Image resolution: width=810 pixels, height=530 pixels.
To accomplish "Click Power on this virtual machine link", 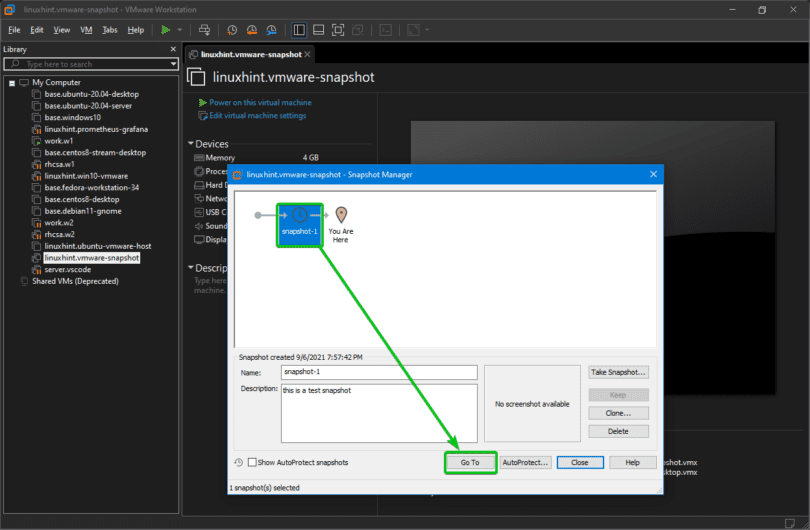I will click(260, 102).
